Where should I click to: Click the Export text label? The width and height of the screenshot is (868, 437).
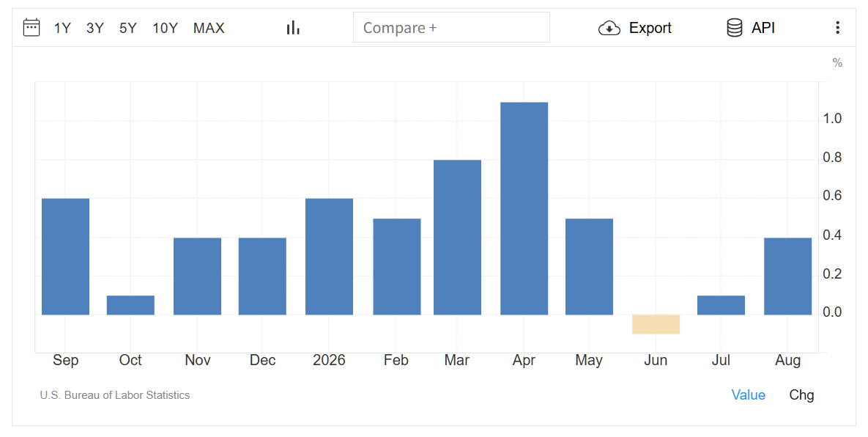(650, 28)
